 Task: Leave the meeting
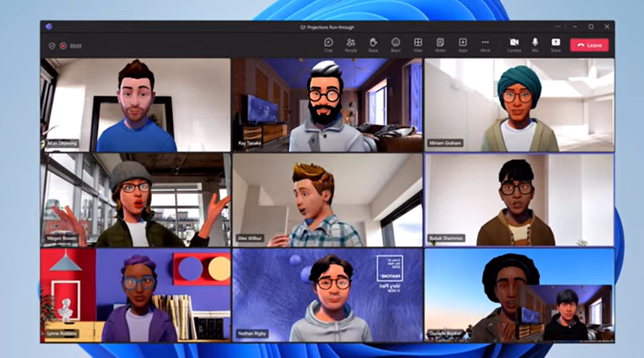click(x=589, y=45)
